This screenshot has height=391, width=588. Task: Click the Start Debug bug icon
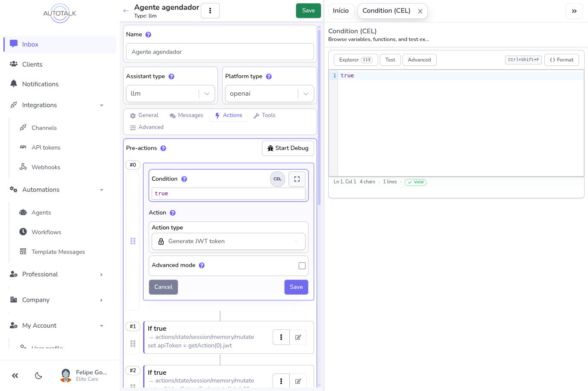point(270,148)
